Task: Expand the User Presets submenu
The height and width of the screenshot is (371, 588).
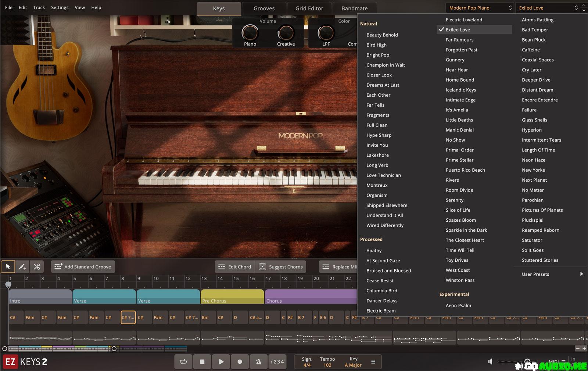Action: click(551, 274)
